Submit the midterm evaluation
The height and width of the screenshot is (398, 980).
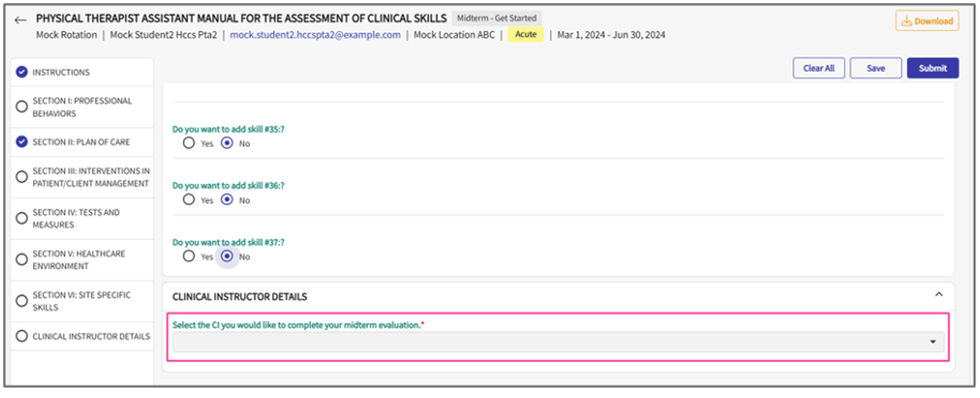click(x=932, y=68)
